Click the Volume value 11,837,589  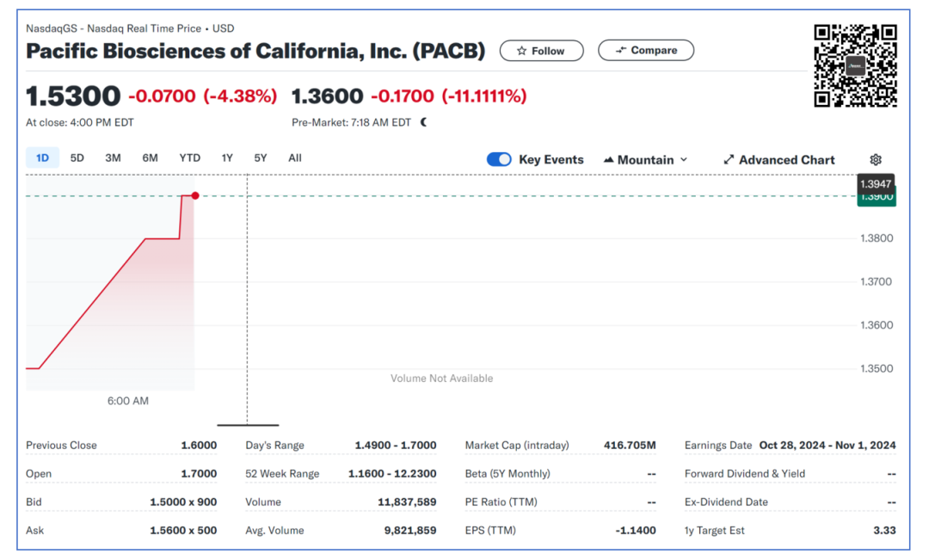[407, 502]
